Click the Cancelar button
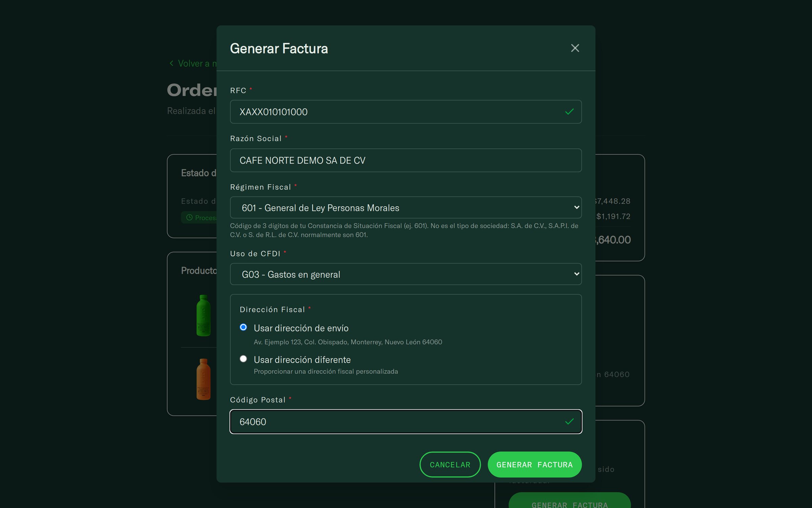Screen dimensions: 812x508 450,465
